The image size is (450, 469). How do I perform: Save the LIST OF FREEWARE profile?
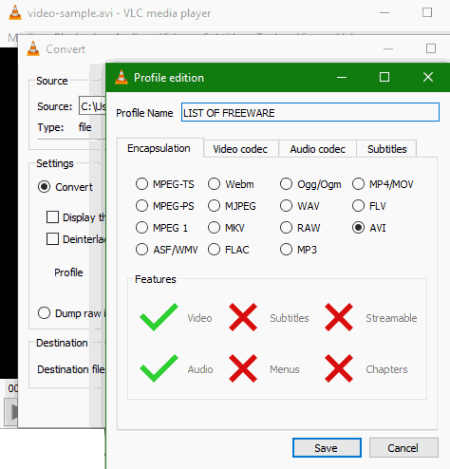click(327, 448)
